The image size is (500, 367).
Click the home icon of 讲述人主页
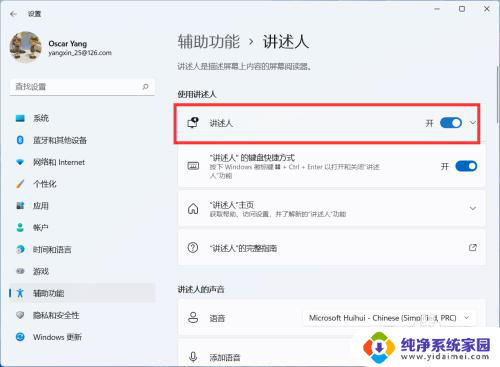click(193, 209)
